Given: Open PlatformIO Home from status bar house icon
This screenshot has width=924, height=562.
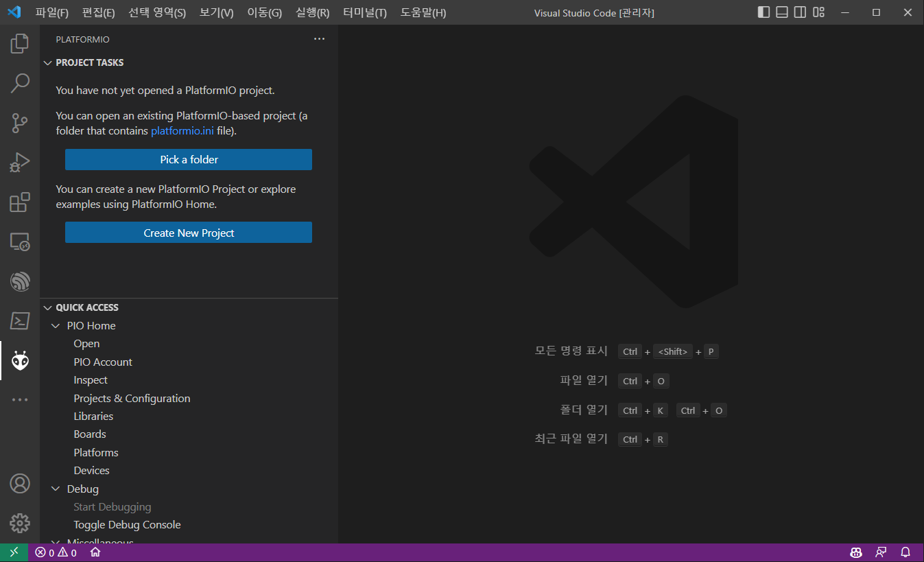Looking at the screenshot, I should 95,552.
